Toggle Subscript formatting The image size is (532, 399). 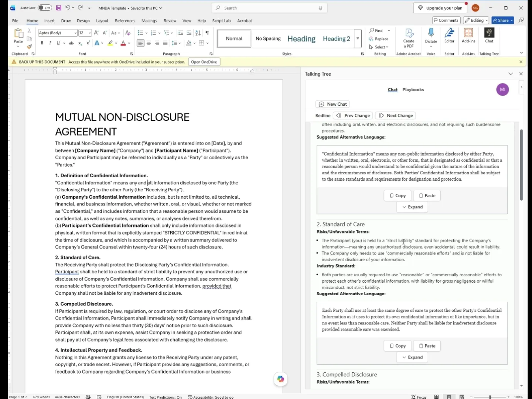(x=80, y=43)
